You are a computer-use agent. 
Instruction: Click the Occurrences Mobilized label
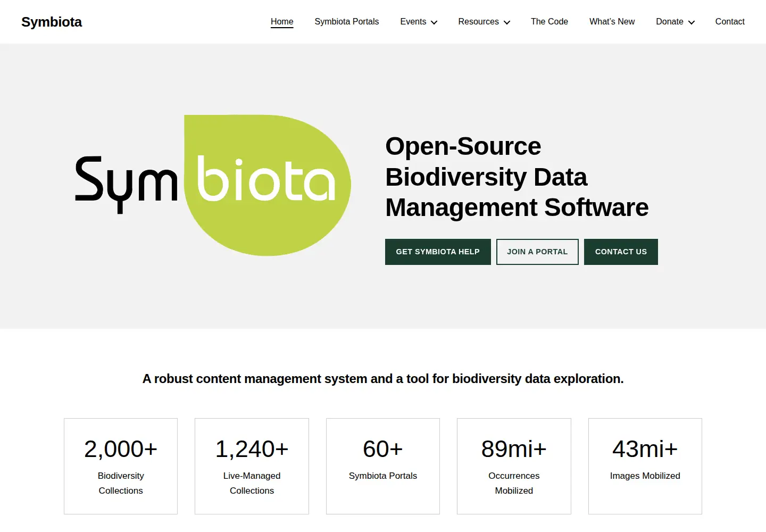(x=514, y=483)
